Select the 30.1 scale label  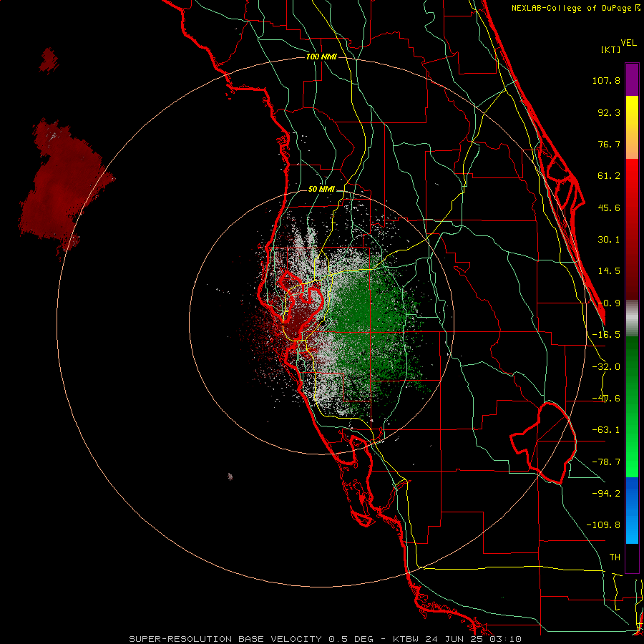click(x=609, y=240)
